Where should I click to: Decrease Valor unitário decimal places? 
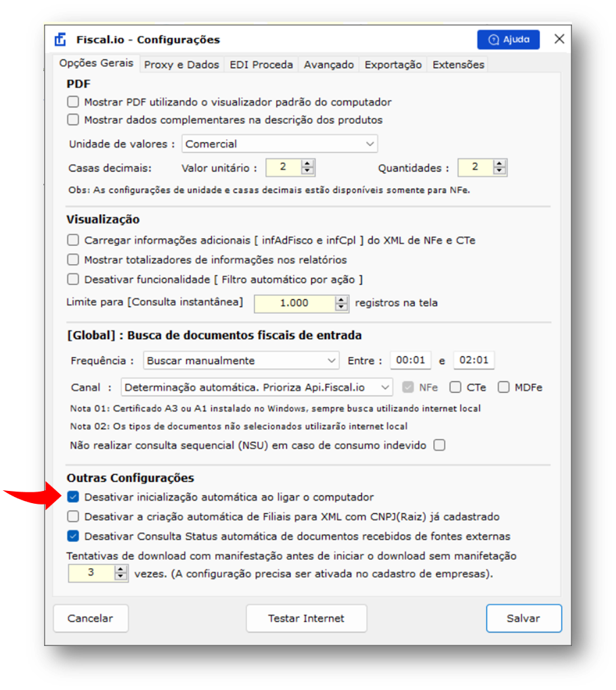pyautogui.click(x=307, y=171)
